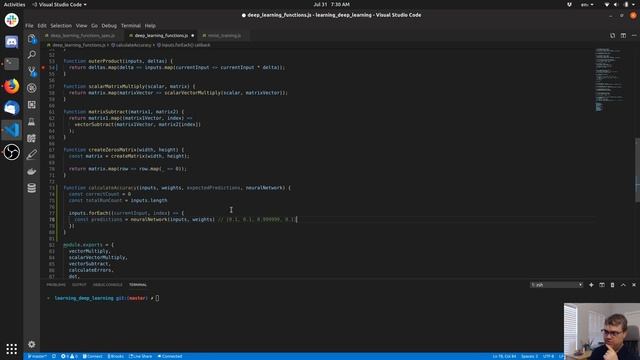Open the File menu

pos(29,26)
